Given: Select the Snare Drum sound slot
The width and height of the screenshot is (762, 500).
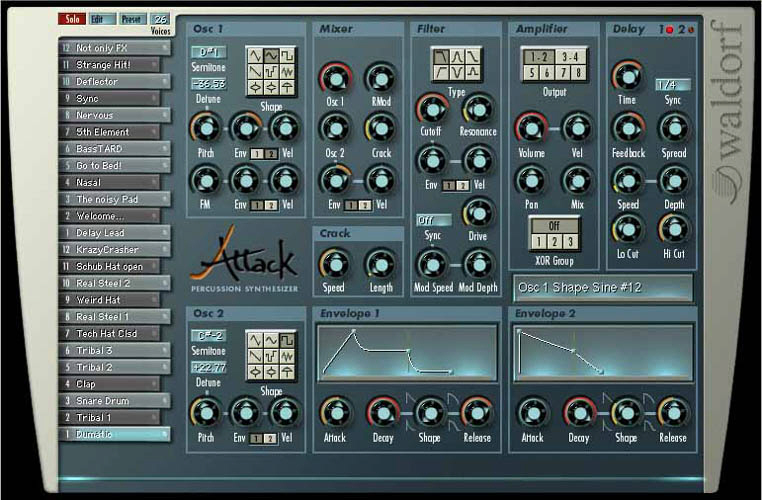Looking at the screenshot, I should (111, 400).
